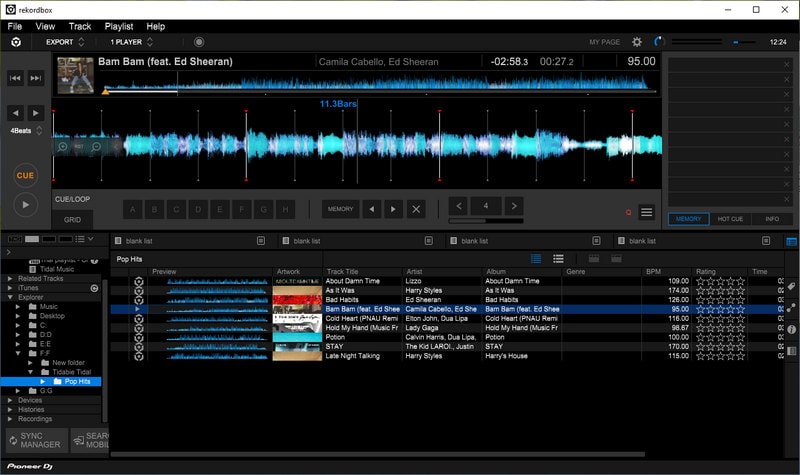Select the MEMORY tab in right panel
The image size is (800, 475).
pyautogui.click(x=689, y=219)
